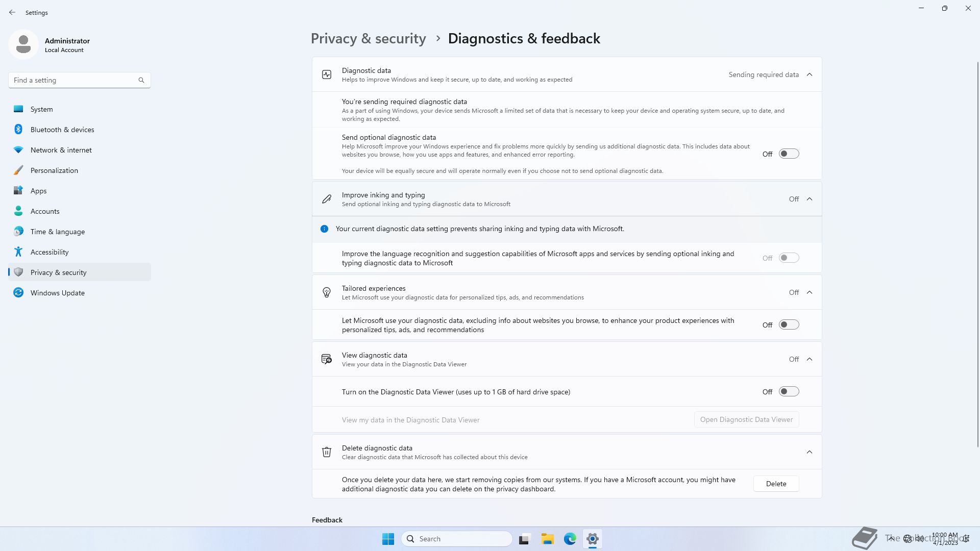Toggle the disabled inking and typing switch
980x551 pixels.
[x=789, y=258]
